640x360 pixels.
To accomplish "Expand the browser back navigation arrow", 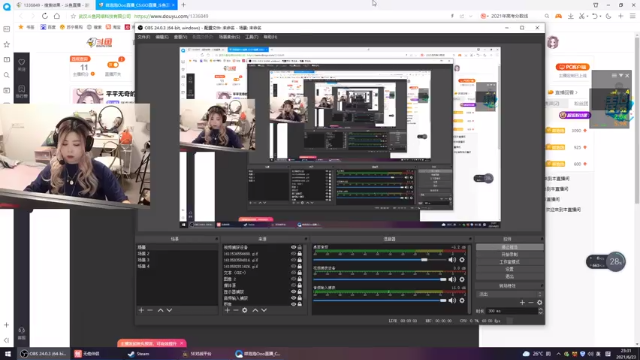I will 21,16.
